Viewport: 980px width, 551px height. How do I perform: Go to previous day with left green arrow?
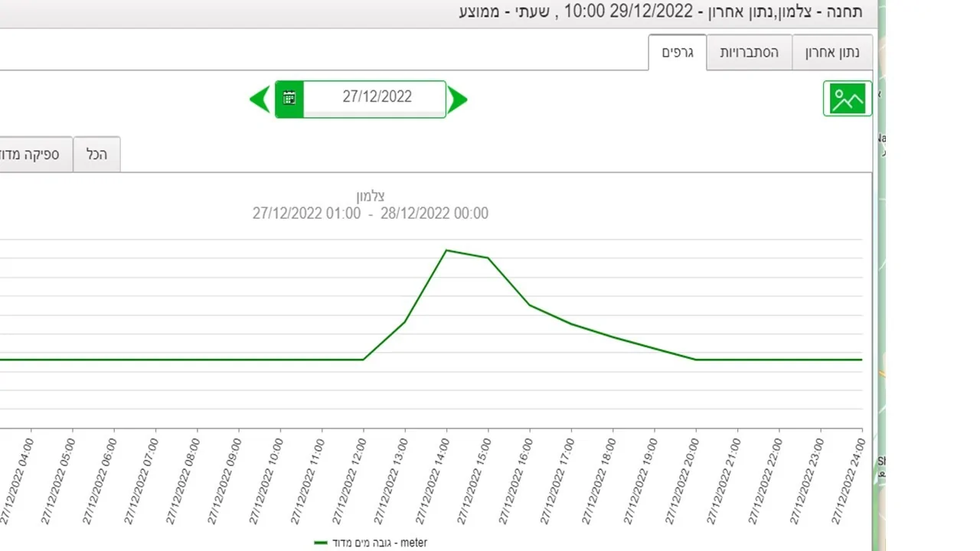pyautogui.click(x=260, y=99)
